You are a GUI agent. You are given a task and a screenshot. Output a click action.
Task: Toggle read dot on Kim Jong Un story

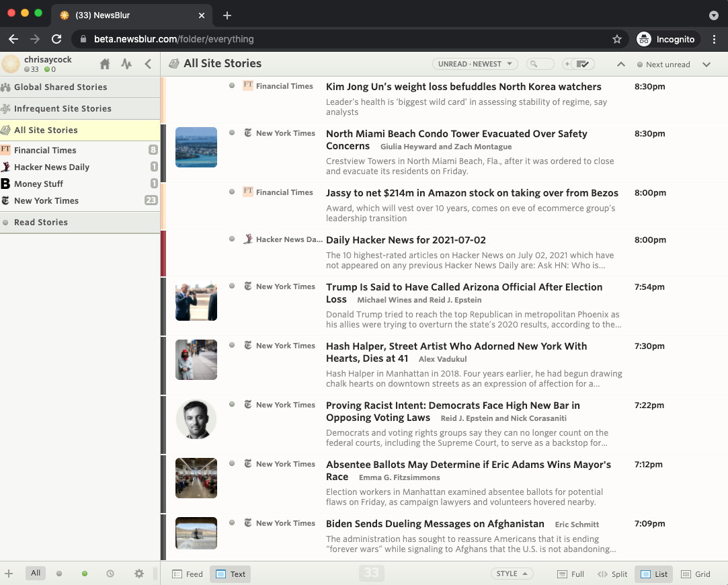coord(232,85)
